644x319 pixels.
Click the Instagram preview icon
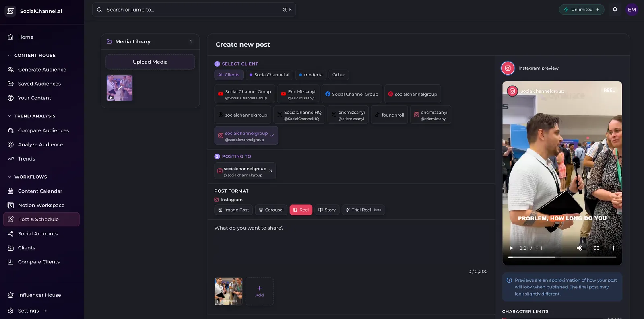[x=508, y=68]
